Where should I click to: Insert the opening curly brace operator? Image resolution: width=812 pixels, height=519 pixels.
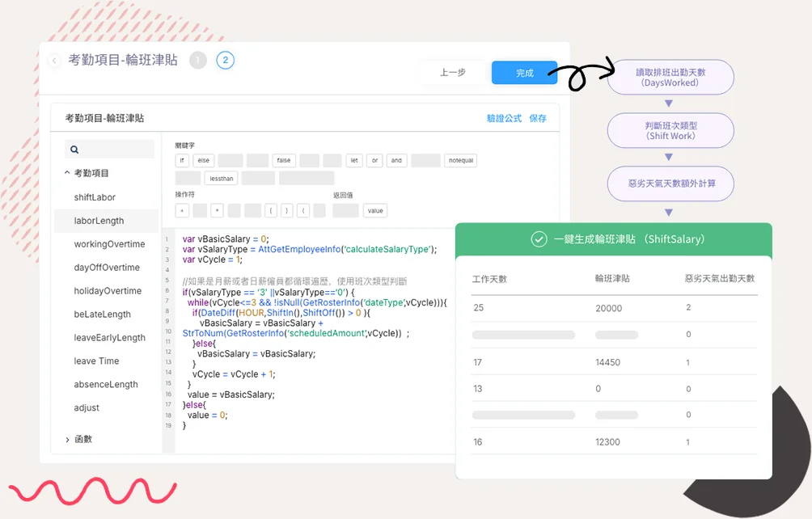(270, 211)
